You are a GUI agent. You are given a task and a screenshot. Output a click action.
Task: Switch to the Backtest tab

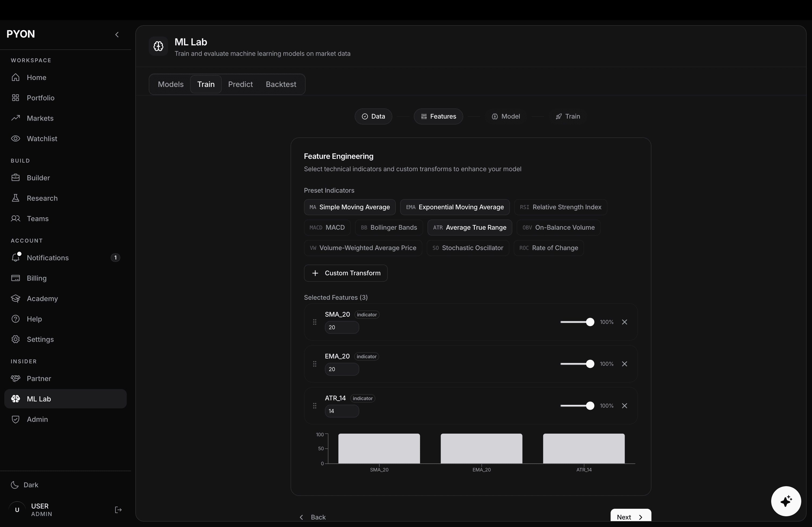[x=281, y=84]
